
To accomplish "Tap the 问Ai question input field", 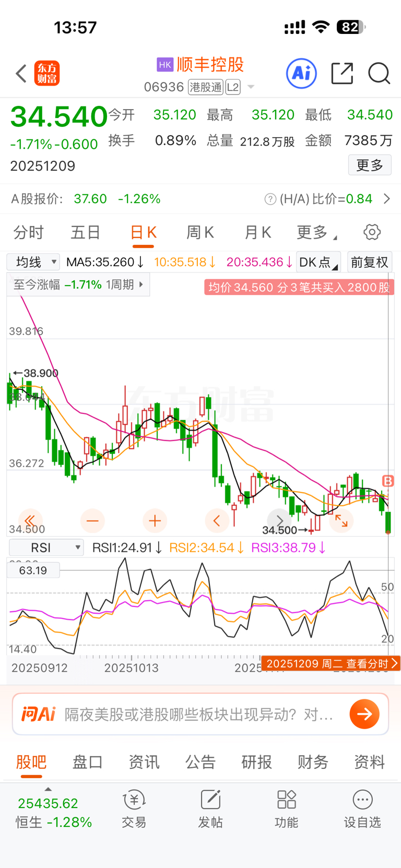I will [200, 714].
